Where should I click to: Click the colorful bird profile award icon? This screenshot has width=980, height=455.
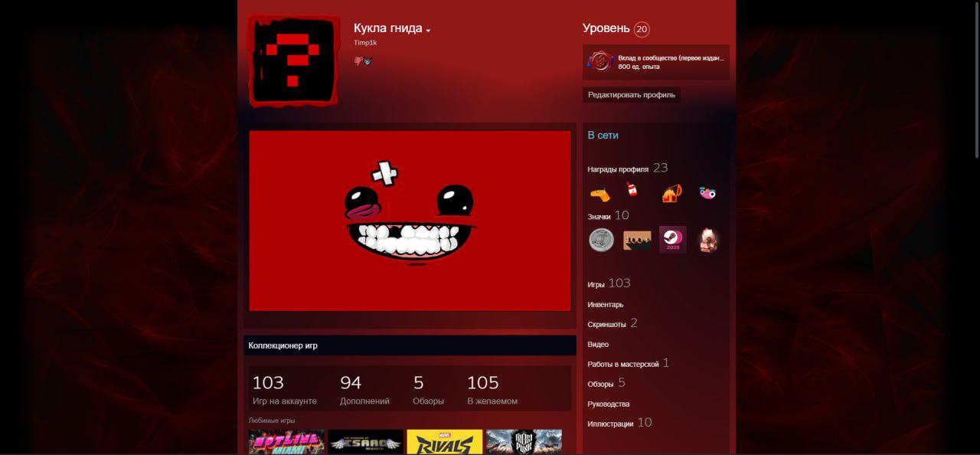tap(707, 193)
